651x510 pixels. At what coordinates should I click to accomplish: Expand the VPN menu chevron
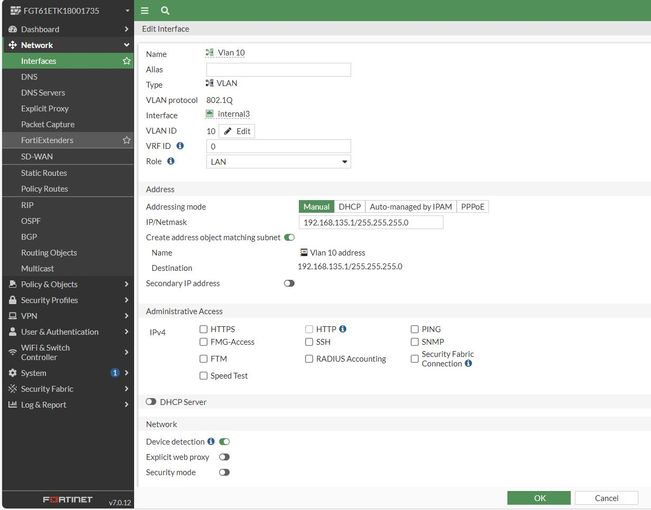[x=126, y=316]
